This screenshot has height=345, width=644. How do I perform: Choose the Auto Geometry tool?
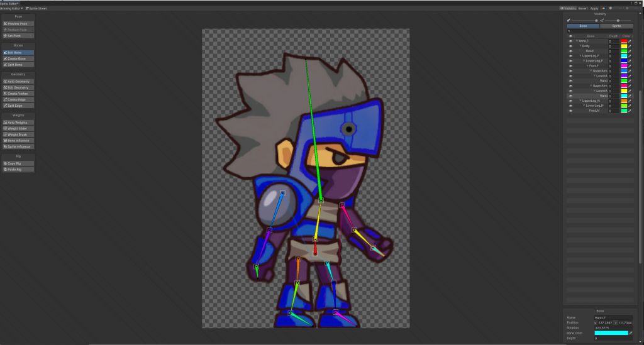(18, 81)
